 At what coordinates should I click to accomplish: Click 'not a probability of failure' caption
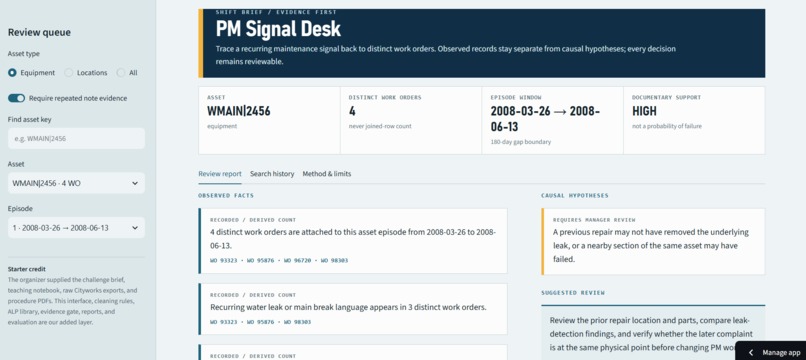666,126
